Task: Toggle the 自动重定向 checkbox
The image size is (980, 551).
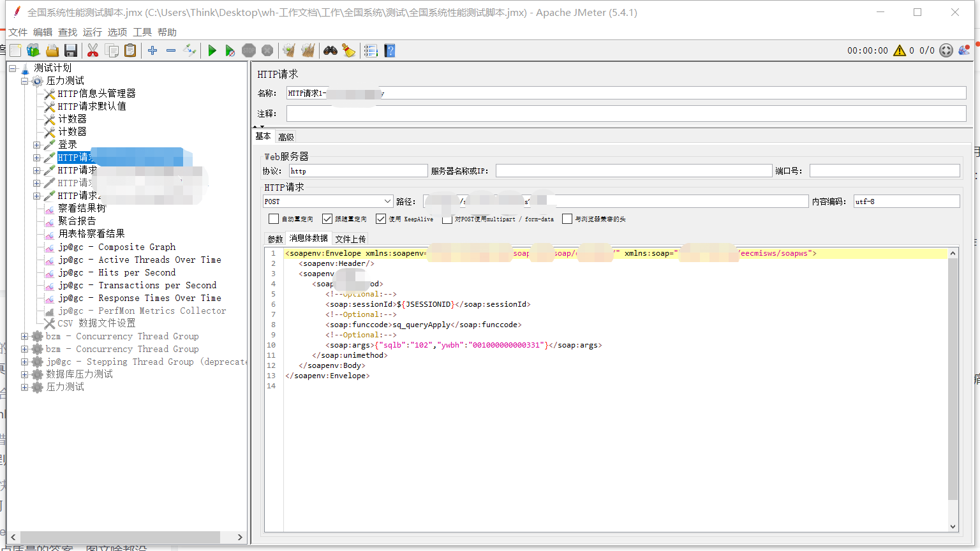Action: (x=274, y=219)
